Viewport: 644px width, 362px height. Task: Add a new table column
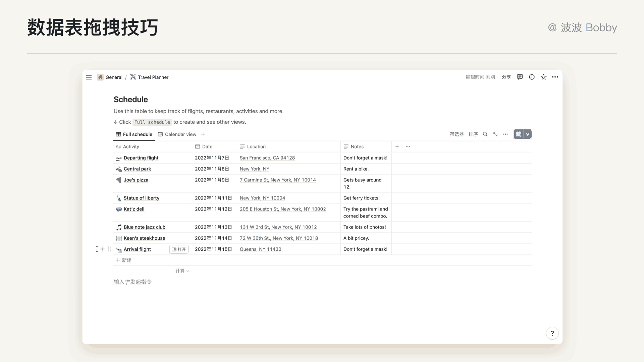click(x=397, y=147)
